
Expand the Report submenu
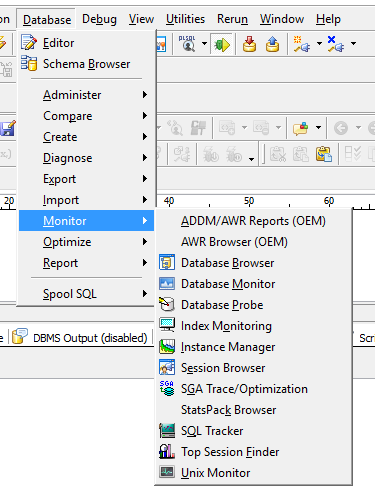[87, 263]
